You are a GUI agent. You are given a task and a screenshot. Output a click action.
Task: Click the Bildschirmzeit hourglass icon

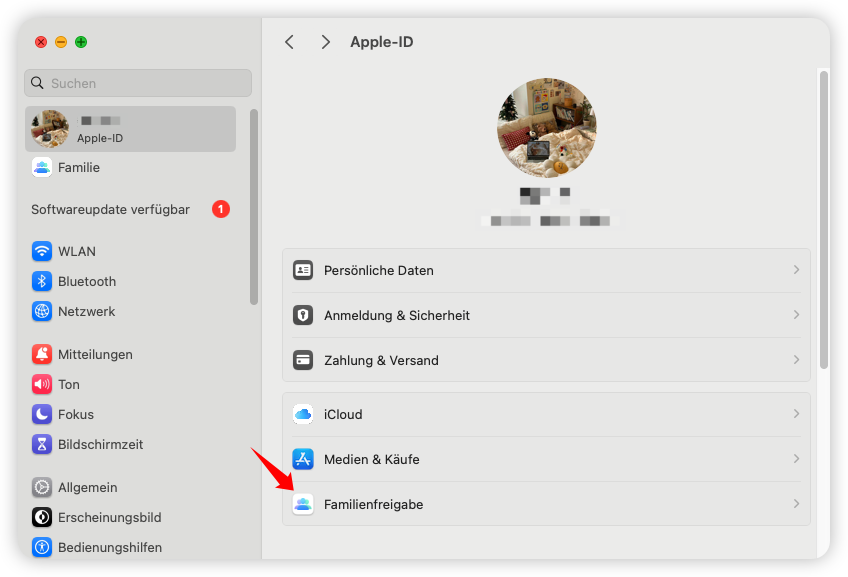(42, 445)
